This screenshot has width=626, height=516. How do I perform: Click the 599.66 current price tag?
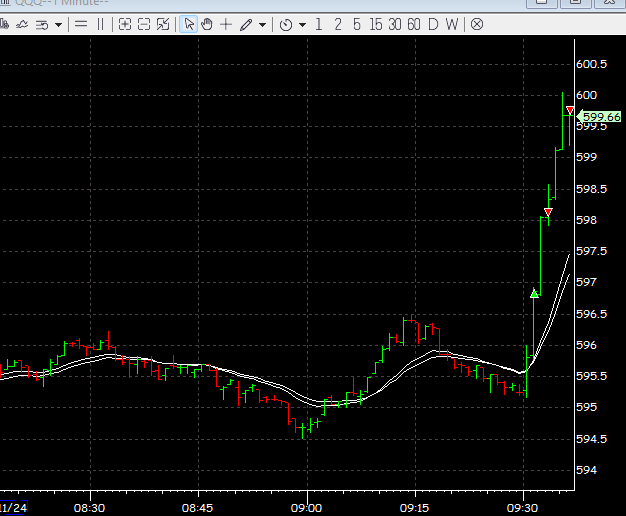click(x=600, y=117)
